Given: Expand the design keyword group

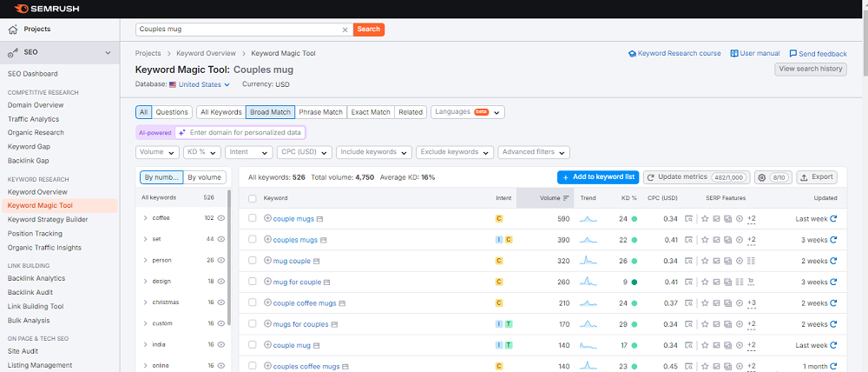Looking at the screenshot, I should pyautogui.click(x=146, y=281).
